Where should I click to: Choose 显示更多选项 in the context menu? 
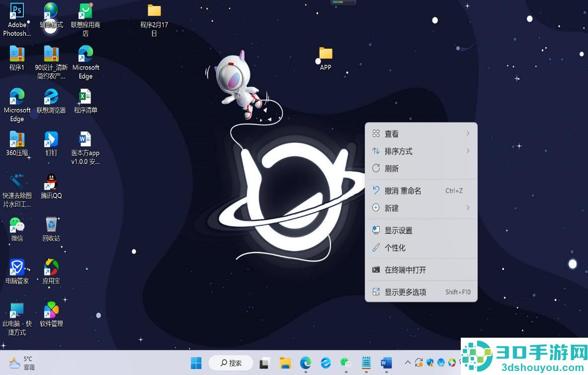(421, 292)
